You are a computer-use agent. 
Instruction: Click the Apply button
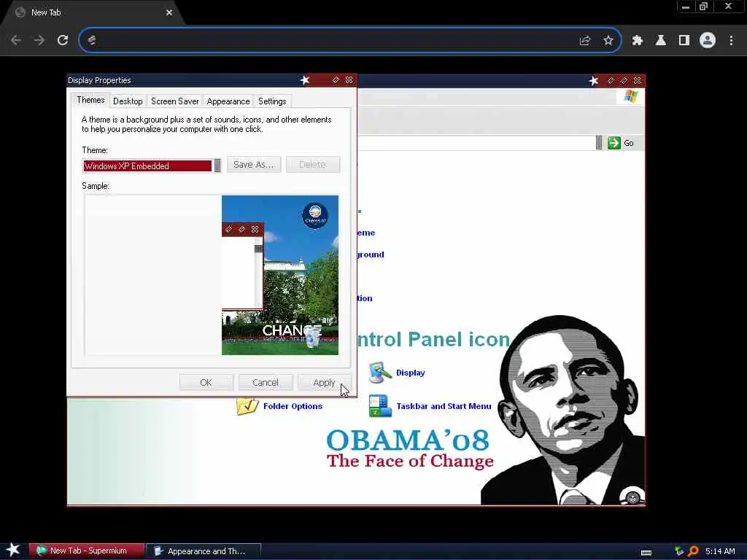point(324,382)
